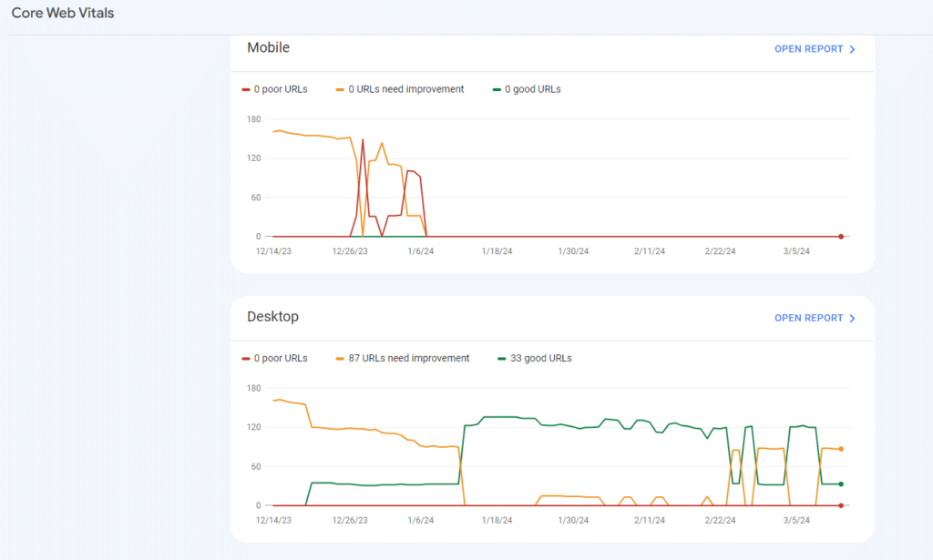
Task: Click the 1/18/24 date label on the Mobile axis
Action: [495, 250]
